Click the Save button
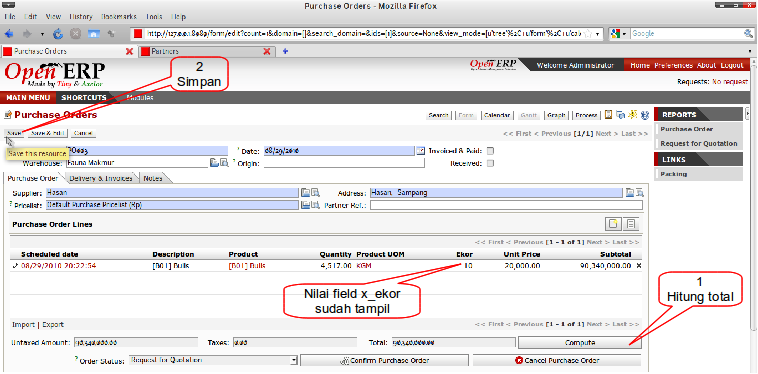Screen dimensions: 758x374 pyautogui.click(x=14, y=133)
